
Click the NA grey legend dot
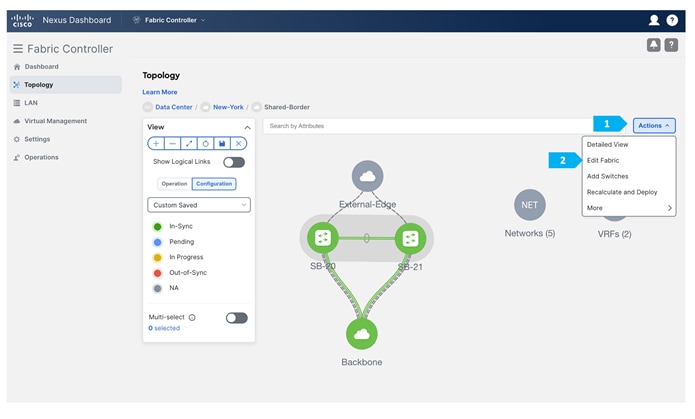coord(157,289)
